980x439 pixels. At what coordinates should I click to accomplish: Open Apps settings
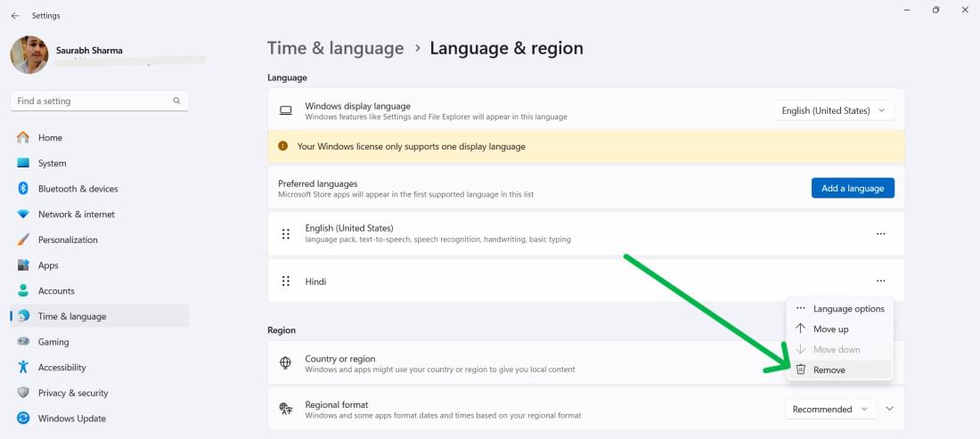(100, 265)
